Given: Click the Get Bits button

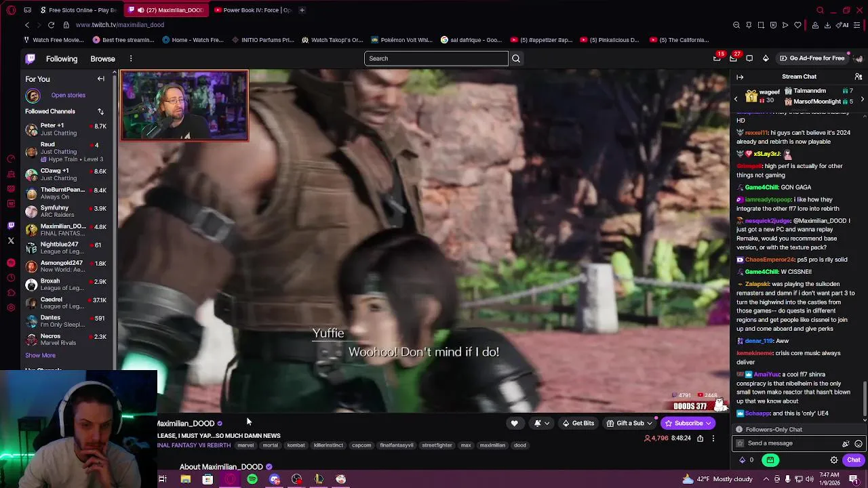Looking at the screenshot, I should [578, 424].
